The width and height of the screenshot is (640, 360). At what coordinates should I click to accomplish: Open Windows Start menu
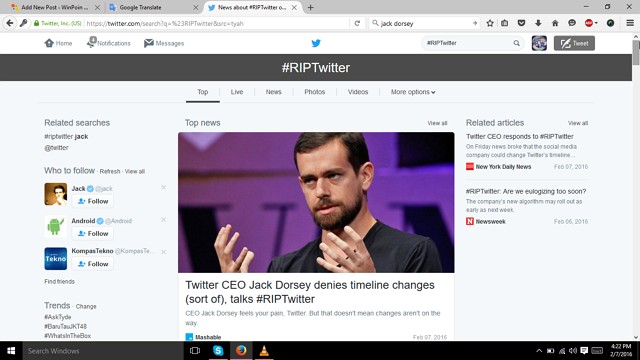(x=11, y=351)
